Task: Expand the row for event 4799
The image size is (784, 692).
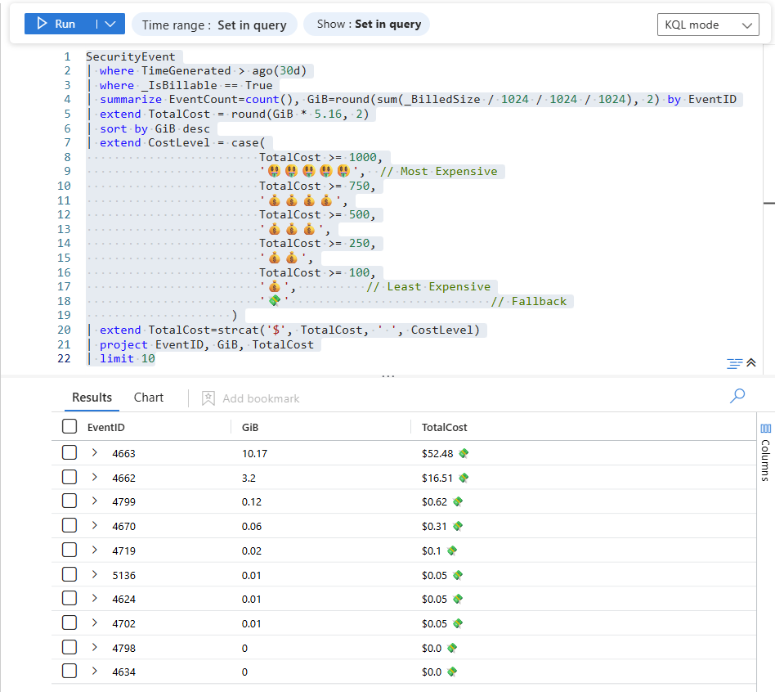Action: click(x=95, y=501)
